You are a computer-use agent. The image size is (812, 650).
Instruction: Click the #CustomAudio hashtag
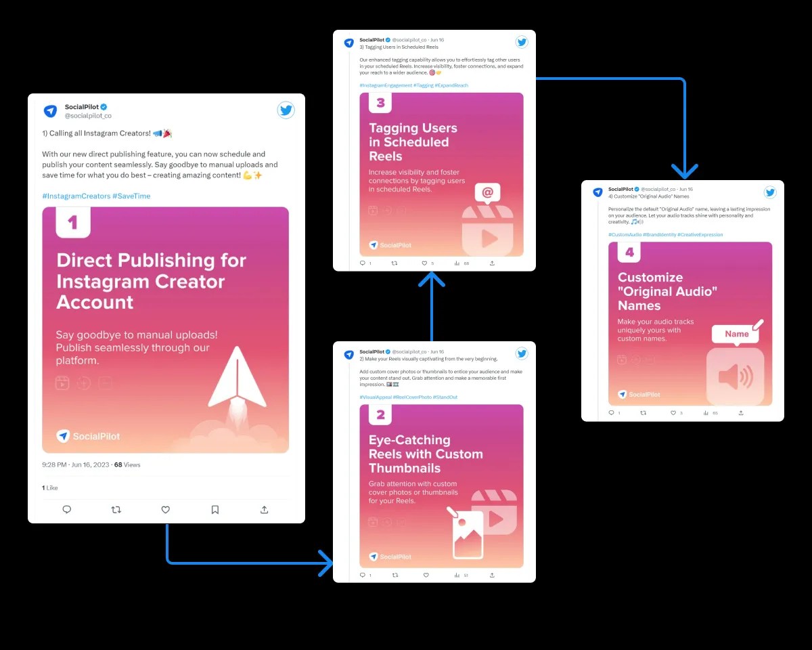coord(625,234)
